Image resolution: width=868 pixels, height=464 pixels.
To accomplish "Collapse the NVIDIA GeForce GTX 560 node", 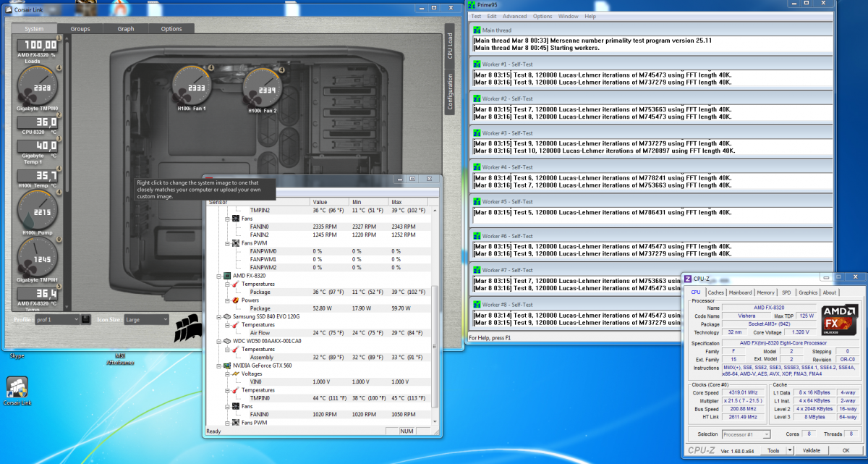I will pyautogui.click(x=218, y=366).
